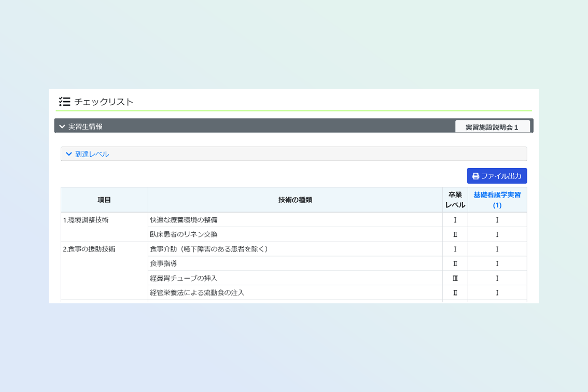Select the 快適な療養環境の整備 row
Screen dimensions: 588x392
pyautogui.click(x=184, y=220)
